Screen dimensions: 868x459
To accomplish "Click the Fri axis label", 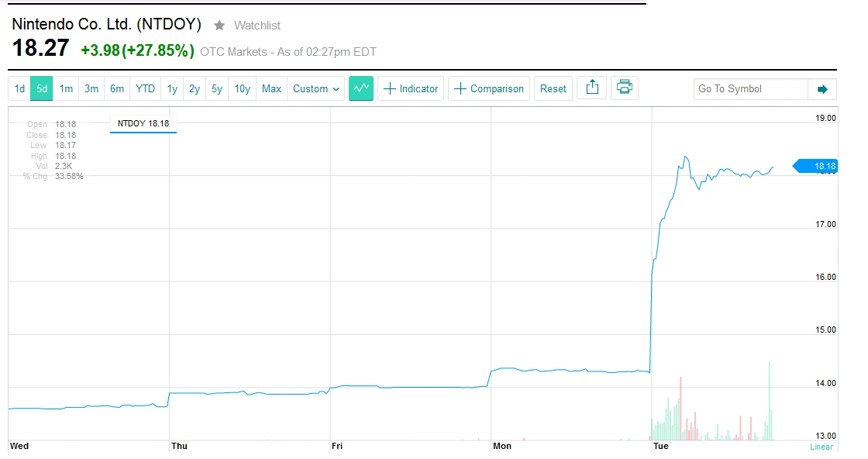I will point(337,446).
